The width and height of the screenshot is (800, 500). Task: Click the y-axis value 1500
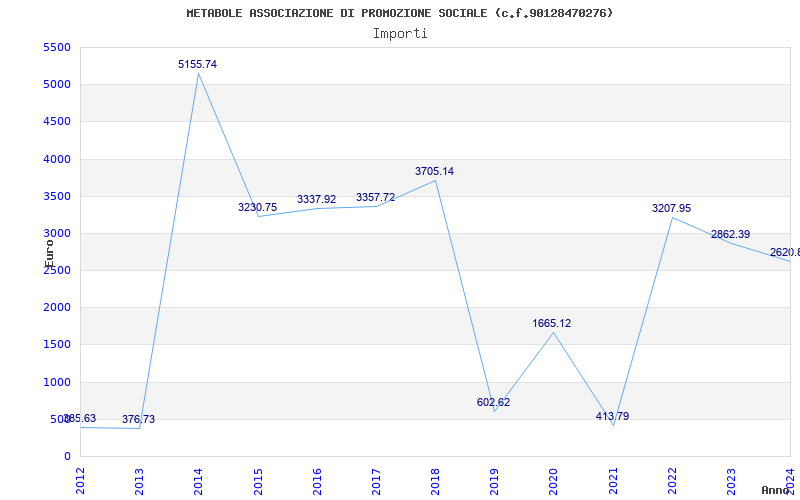(57, 345)
